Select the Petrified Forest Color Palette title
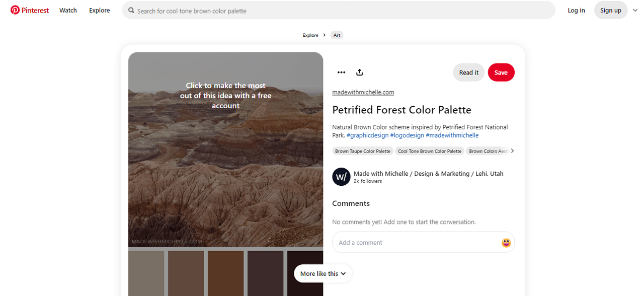The height and width of the screenshot is (296, 644). pyautogui.click(x=402, y=110)
